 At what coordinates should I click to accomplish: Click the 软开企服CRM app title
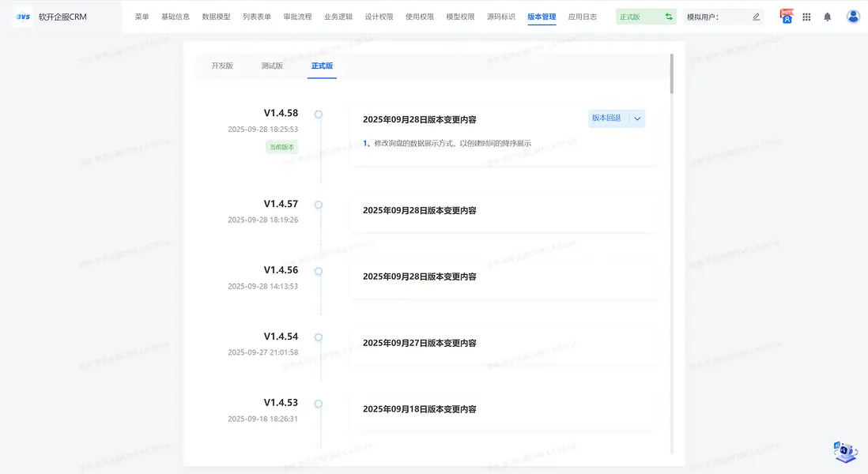tap(62, 17)
